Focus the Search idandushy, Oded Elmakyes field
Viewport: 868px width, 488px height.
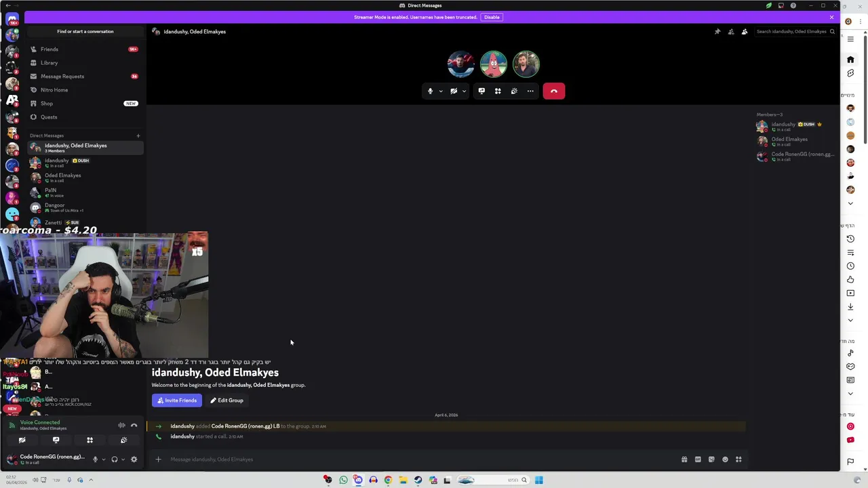tap(795, 32)
